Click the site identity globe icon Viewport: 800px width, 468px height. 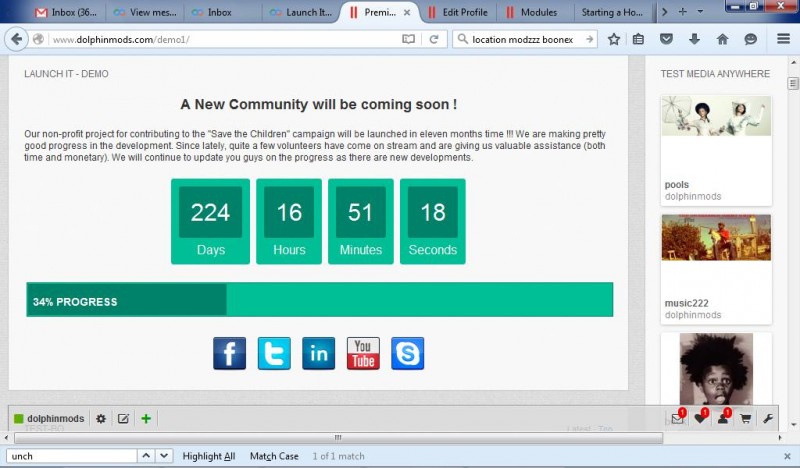click(38, 39)
